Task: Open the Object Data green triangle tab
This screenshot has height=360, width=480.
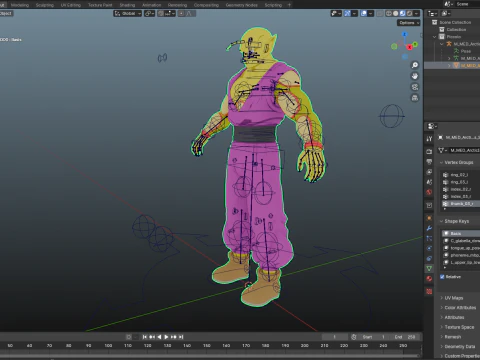Action: click(x=429, y=268)
